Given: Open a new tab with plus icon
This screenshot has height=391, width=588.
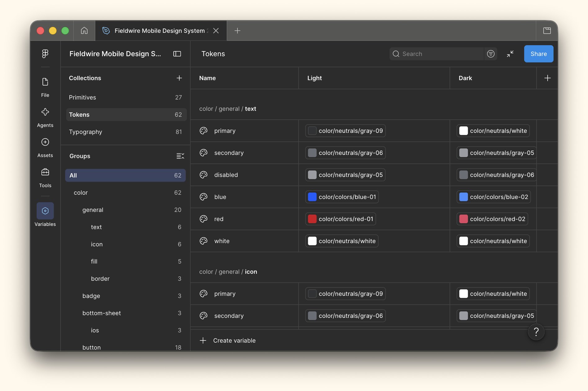Looking at the screenshot, I should click(237, 31).
